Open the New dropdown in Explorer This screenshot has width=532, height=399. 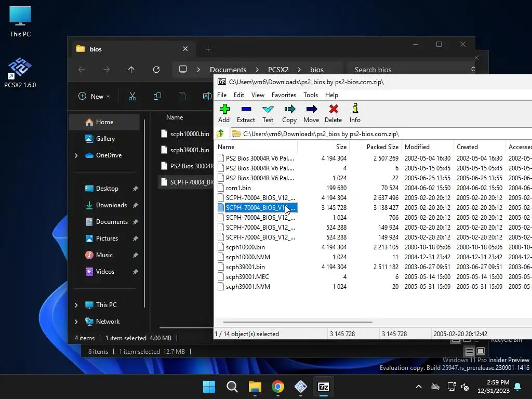[x=94, y=96]
